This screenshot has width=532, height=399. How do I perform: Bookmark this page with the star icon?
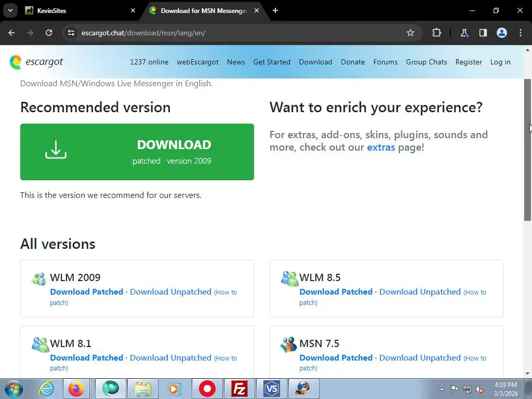(410, 33)
